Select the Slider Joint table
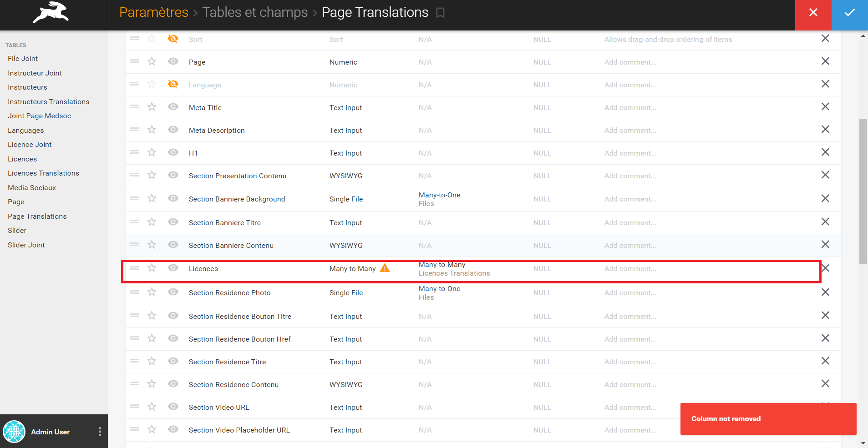 [26, 245]
